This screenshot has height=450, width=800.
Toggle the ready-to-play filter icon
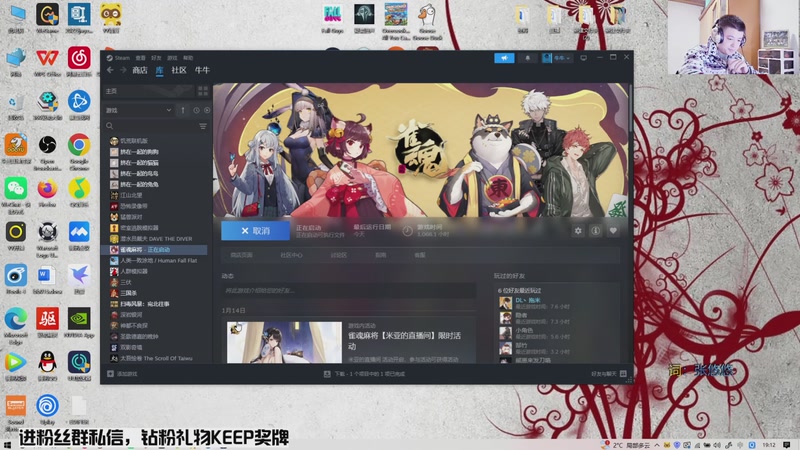(207, 110)
